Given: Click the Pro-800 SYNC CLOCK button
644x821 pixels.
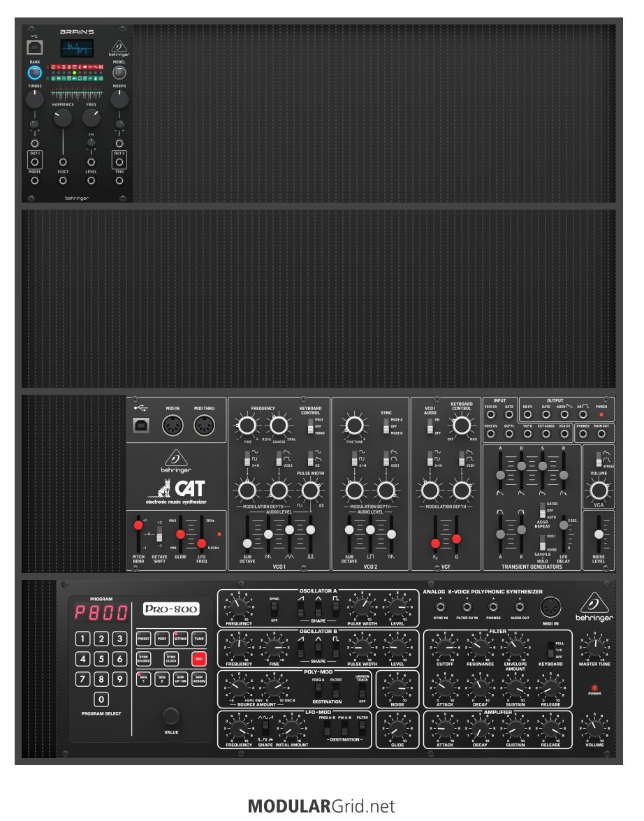Looking at the screenshot, I should (x=171, y=659).
